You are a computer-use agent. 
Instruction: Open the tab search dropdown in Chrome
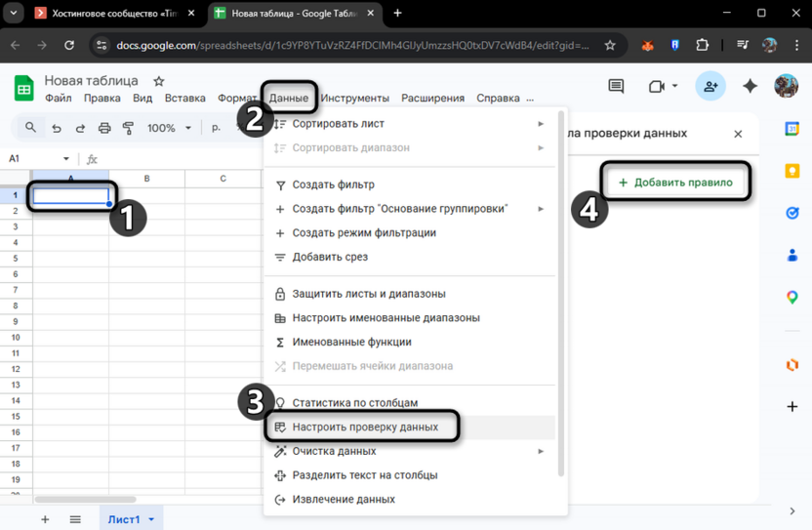(x=14, y=13)
